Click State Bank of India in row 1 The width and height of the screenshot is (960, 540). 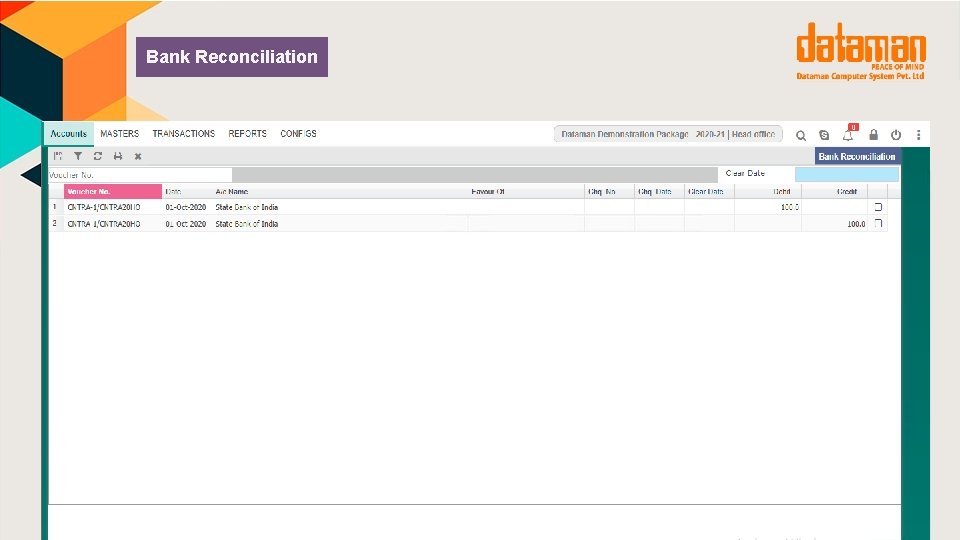(246, 208)
